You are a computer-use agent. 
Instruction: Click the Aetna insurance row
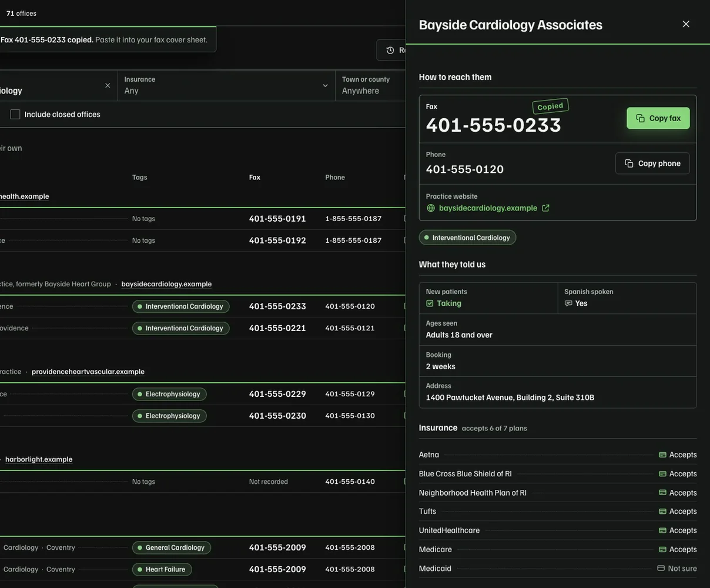pyautogui.click(x=558, y=455)
